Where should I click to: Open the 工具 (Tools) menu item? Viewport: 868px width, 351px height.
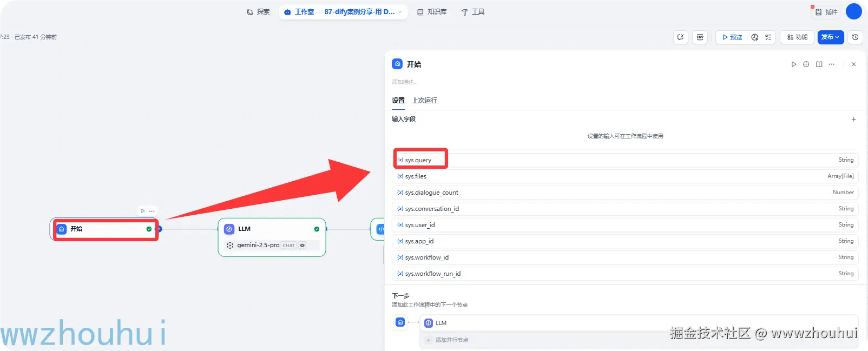coord(473,12)
